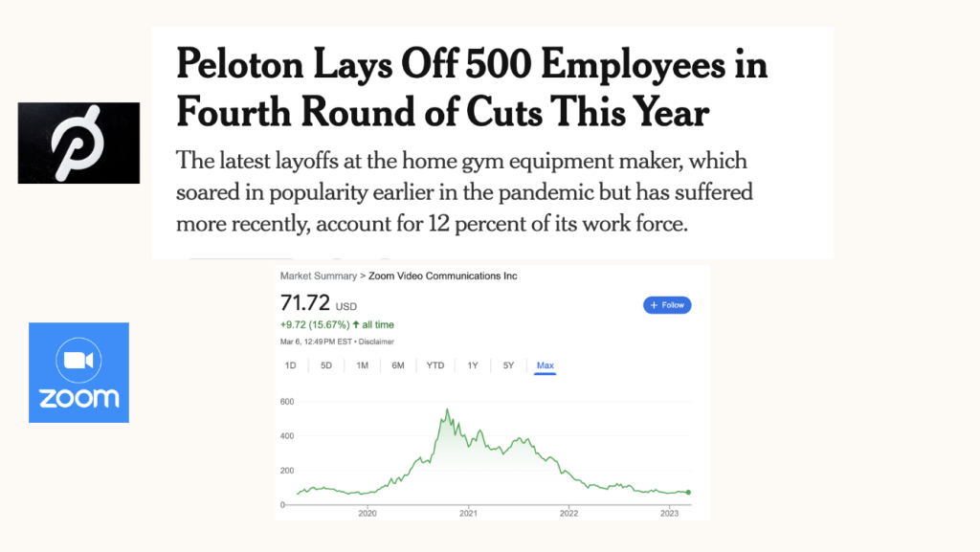Click the 2020 x-axis label
This screenshot has height=552, width=980.
click(367, 514)
